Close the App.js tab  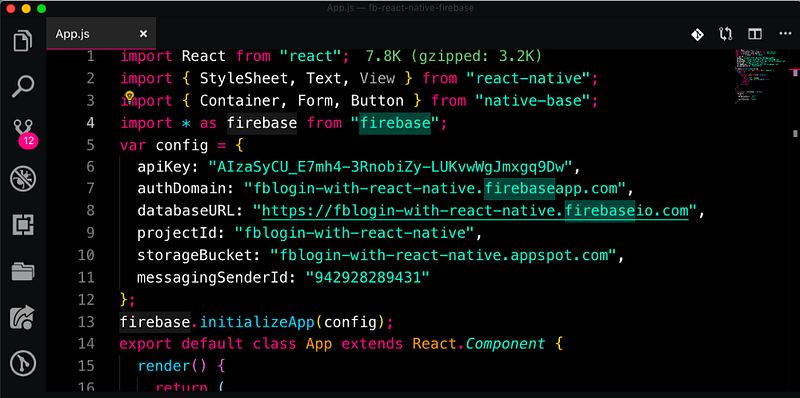(143, 34)
